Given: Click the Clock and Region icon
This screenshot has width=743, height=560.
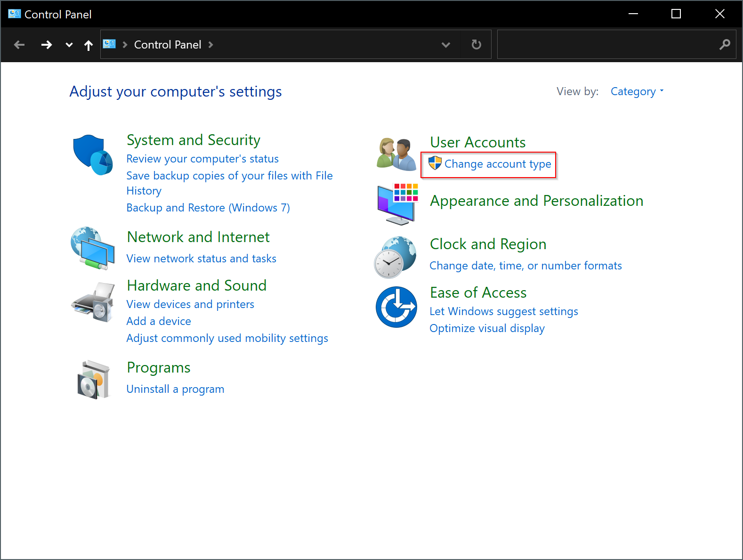Looking at the screenshot, I should [396, 257].
